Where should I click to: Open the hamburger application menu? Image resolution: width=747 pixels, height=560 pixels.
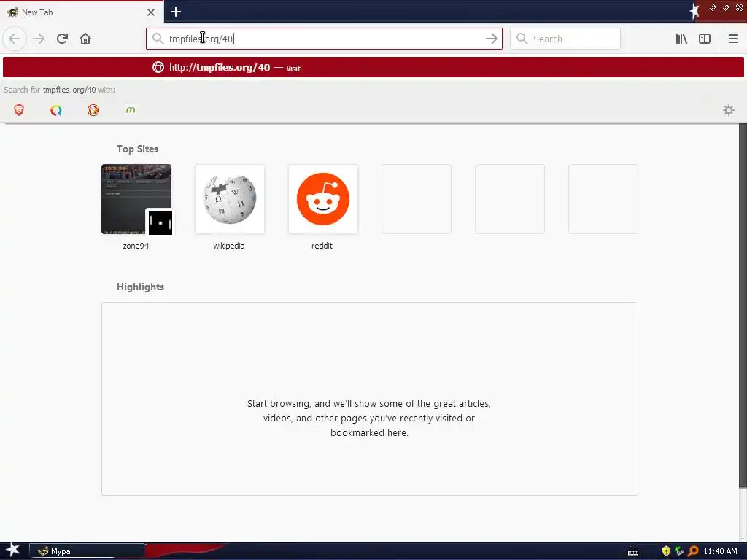732,39
